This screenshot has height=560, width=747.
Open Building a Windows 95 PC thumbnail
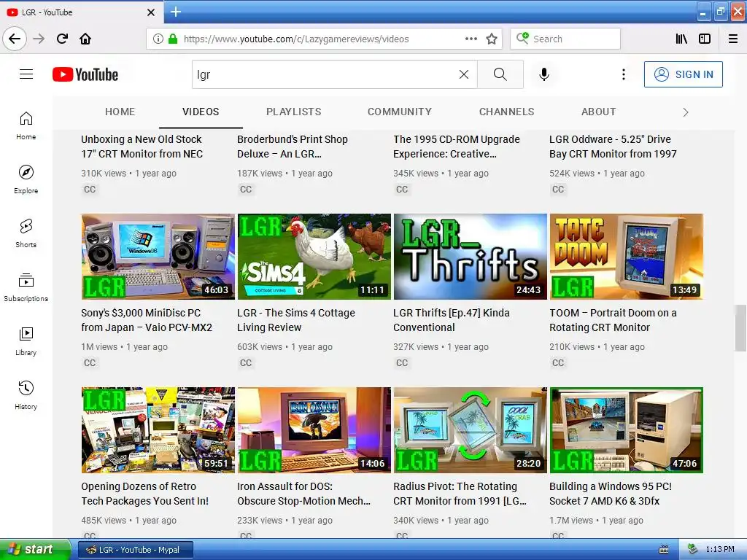[x=627, y=430]
